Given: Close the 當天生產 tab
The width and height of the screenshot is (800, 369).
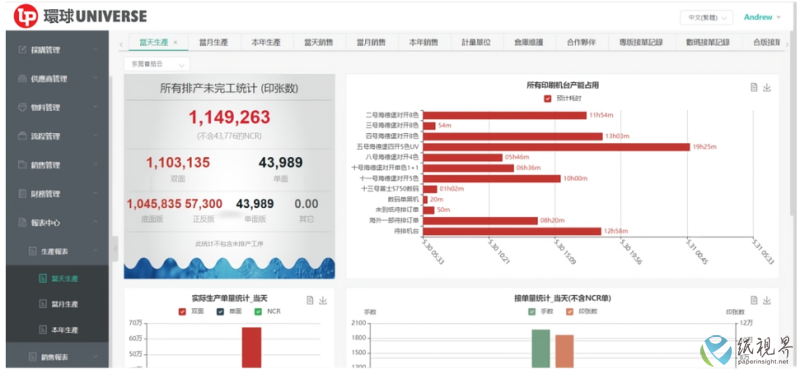Looking at the screenshot, I should (x=176, y=42).
